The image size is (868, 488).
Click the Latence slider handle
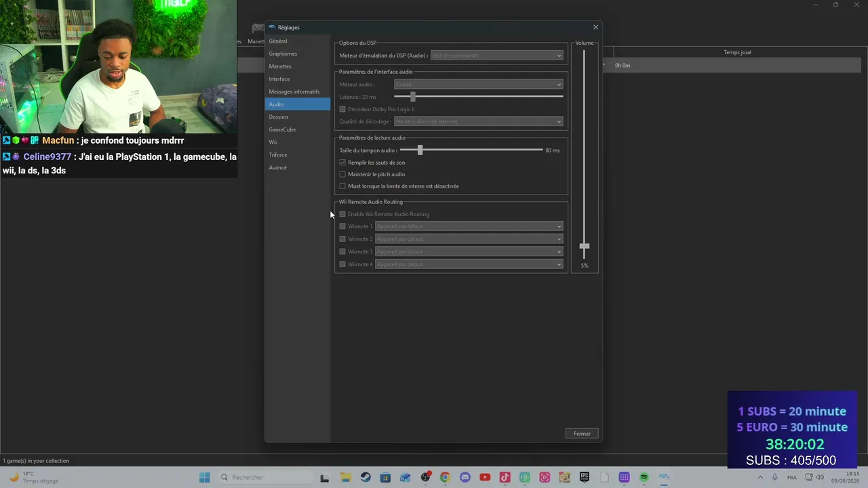pyautogui.click(x=413, y=97)
